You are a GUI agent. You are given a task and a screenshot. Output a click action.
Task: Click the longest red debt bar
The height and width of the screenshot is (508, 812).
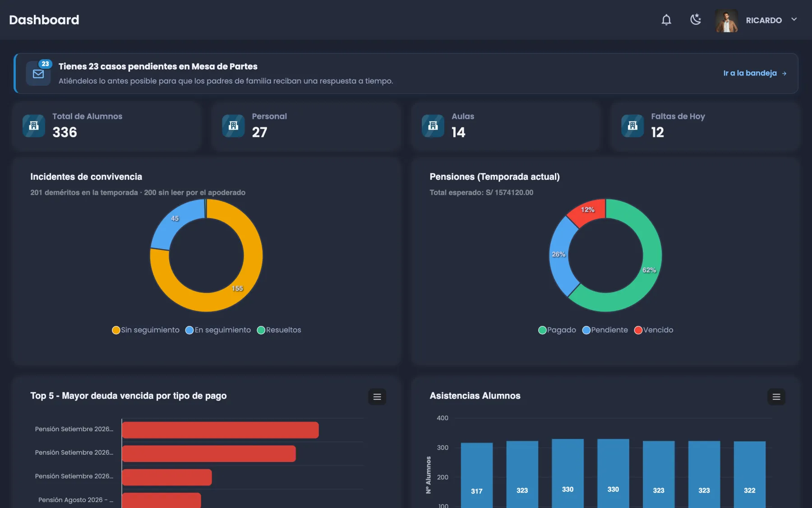(220, 430)
